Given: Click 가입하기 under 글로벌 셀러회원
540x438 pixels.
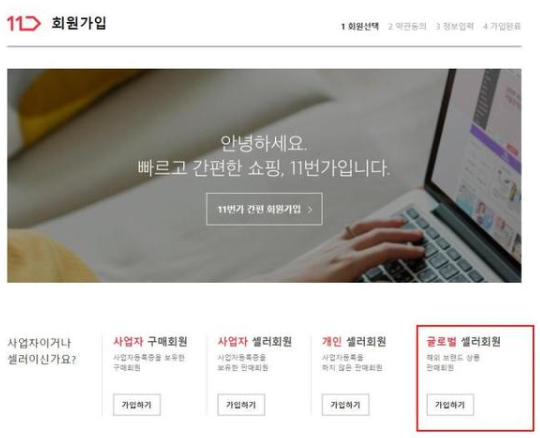Looking at the screenshot, I should pyautogui.click(x=450, y=405).
